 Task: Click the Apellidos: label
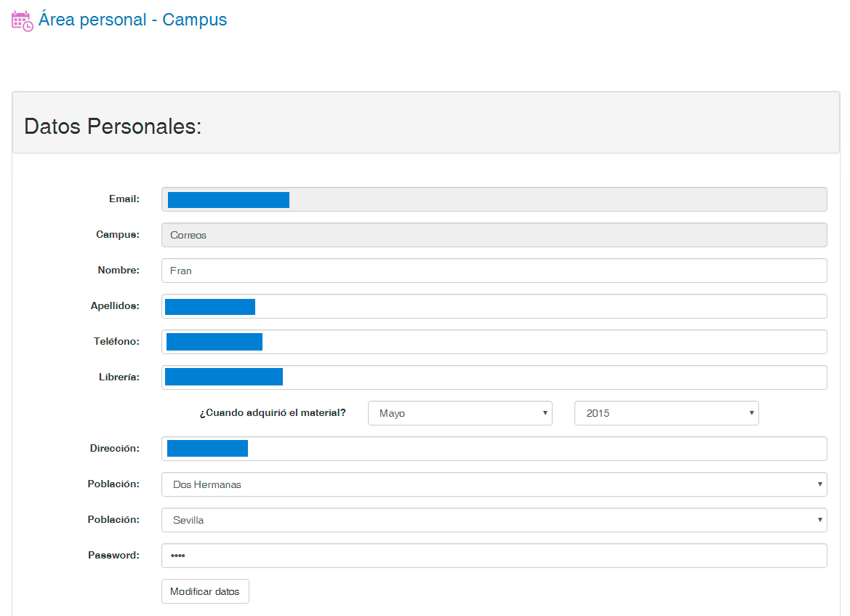[115, 306]
